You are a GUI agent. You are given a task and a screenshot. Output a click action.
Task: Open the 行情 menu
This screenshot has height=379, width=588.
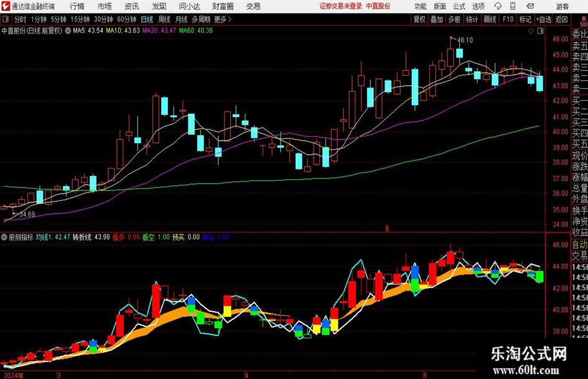77,6
